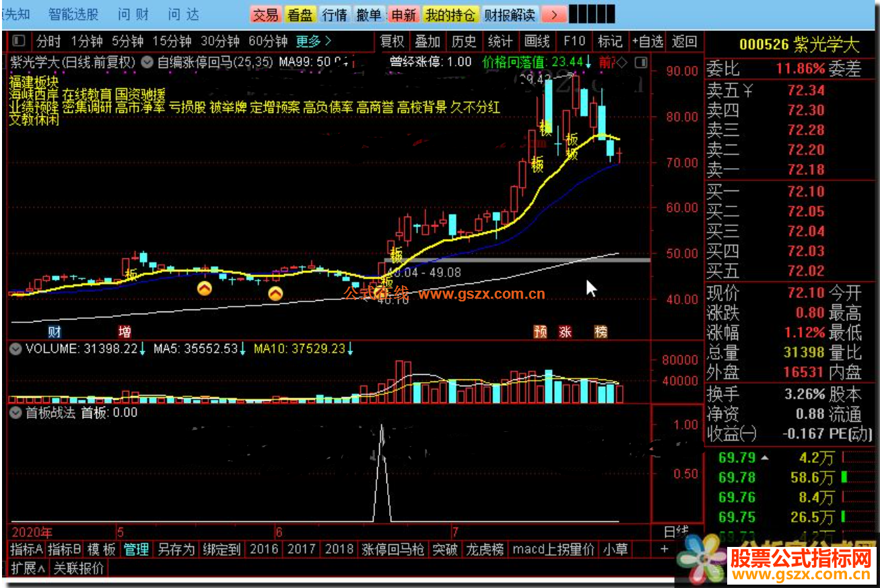
Task: Select the 画线 drawing tool
Action: pyautogui.click(x=537, y=42)
